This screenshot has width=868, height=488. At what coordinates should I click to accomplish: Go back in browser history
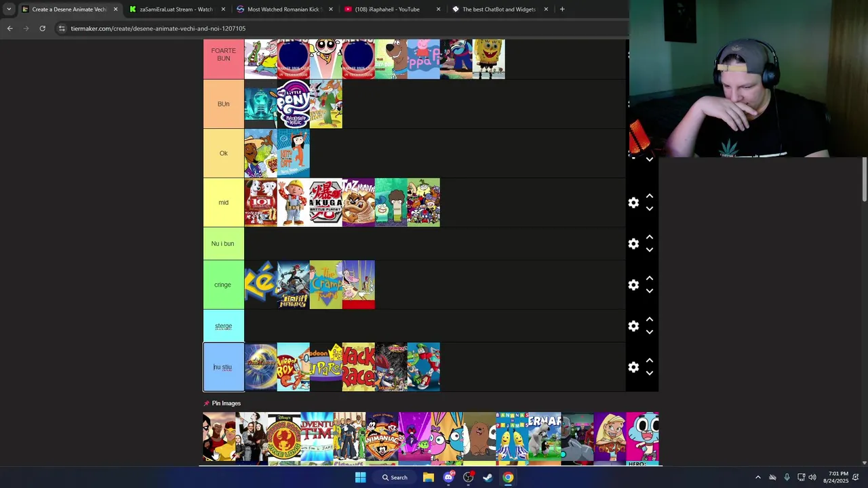(9, 28)
